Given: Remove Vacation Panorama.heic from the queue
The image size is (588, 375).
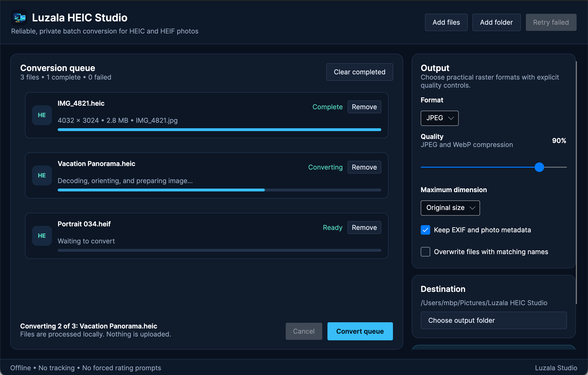Looking at the screenshot, I should [x=364, y=167].
